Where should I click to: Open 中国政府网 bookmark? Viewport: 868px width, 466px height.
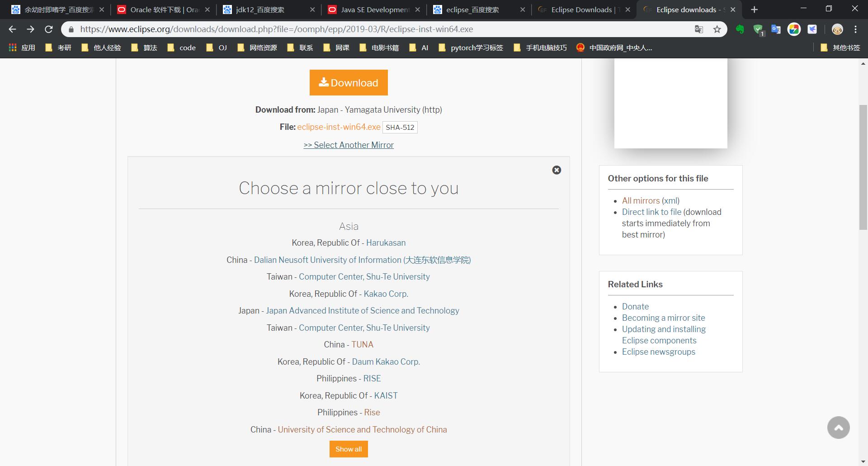click(614, 48)
